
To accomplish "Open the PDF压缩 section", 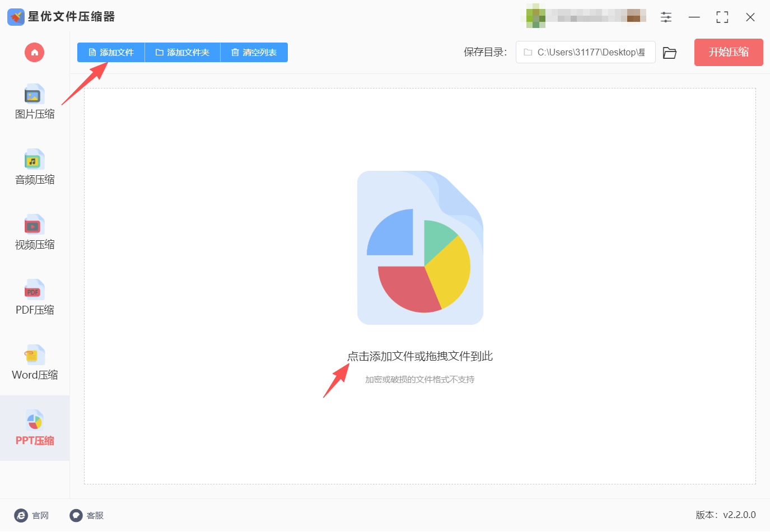I will 35,297.
